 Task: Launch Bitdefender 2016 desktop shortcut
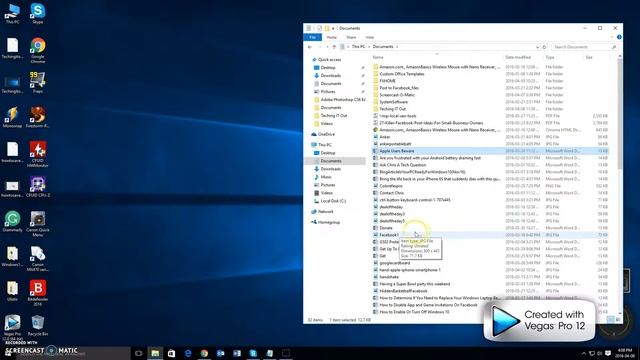pos(38,293)
